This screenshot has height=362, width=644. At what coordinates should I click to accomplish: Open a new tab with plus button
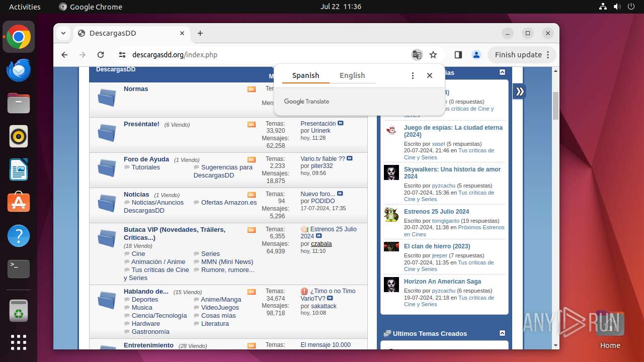[200, 33]
